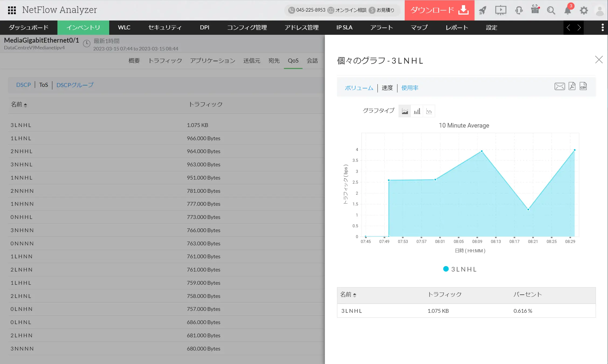Open the search magnifier icon
The image size is (608, 364).
pos(551,10)
